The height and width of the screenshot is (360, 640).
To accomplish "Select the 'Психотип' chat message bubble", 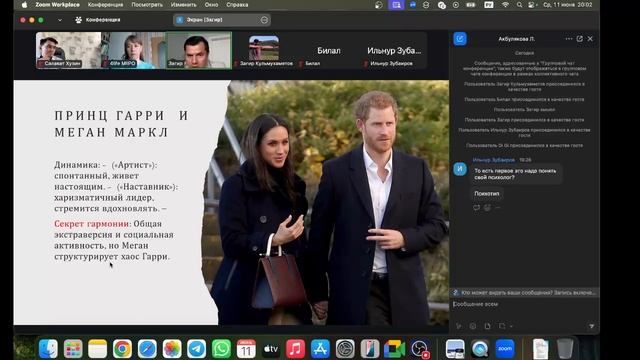I will pos(487,193).
